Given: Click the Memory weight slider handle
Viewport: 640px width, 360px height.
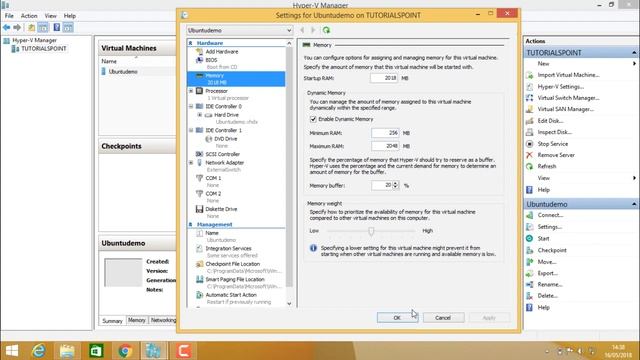Looking at the screenshot, I should tap(371, 231).
